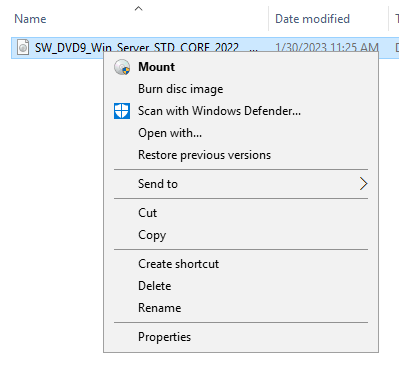Select Restore previous versions

[x=241, y=155]
